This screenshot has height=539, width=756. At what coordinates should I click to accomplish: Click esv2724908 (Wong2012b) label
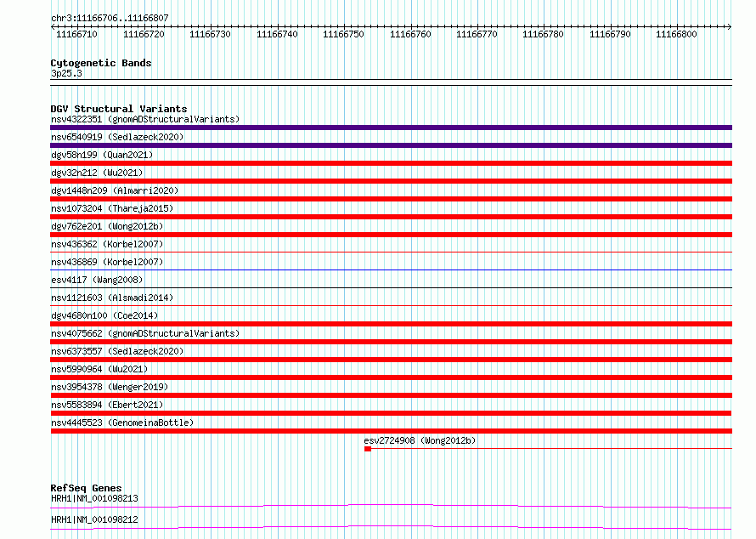420,440
